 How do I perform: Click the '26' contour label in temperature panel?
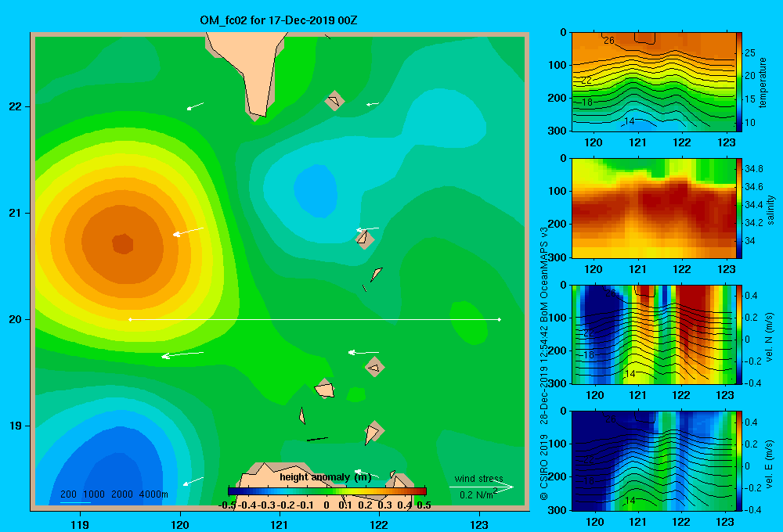pos(608,41)
